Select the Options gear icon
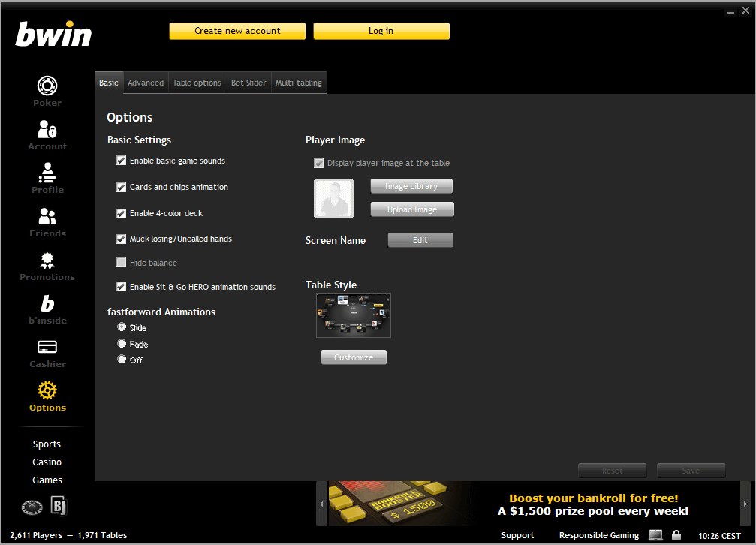The image size is (756, 545). click(47, 390)
